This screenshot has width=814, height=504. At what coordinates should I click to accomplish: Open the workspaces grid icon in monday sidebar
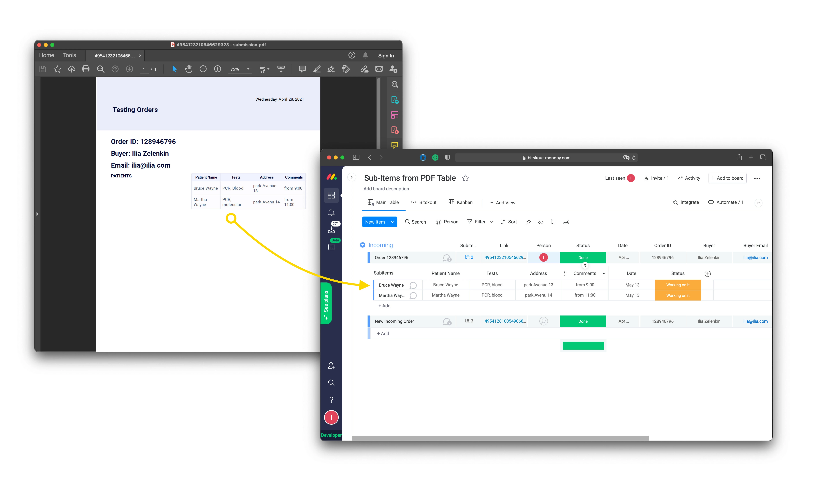tap(331, 195)
